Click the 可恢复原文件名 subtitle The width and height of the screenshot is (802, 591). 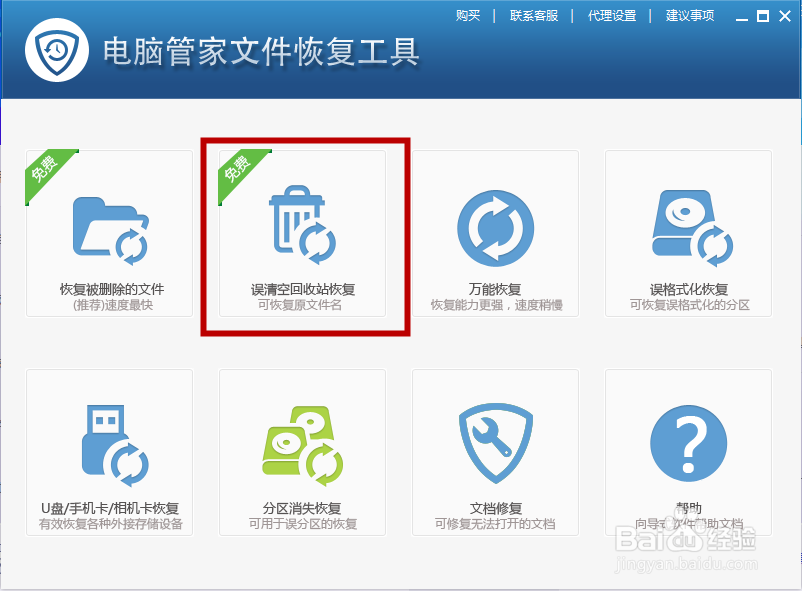pos(300,305)
